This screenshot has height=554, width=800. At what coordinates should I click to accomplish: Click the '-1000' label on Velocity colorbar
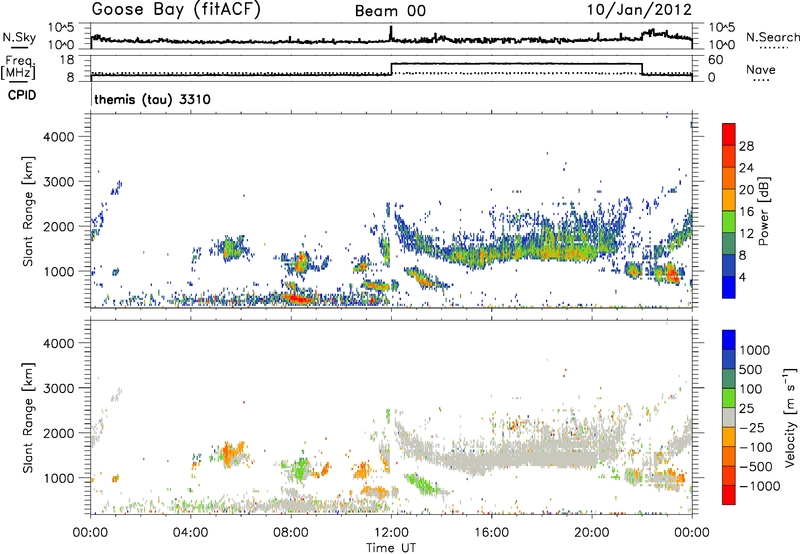760,486
